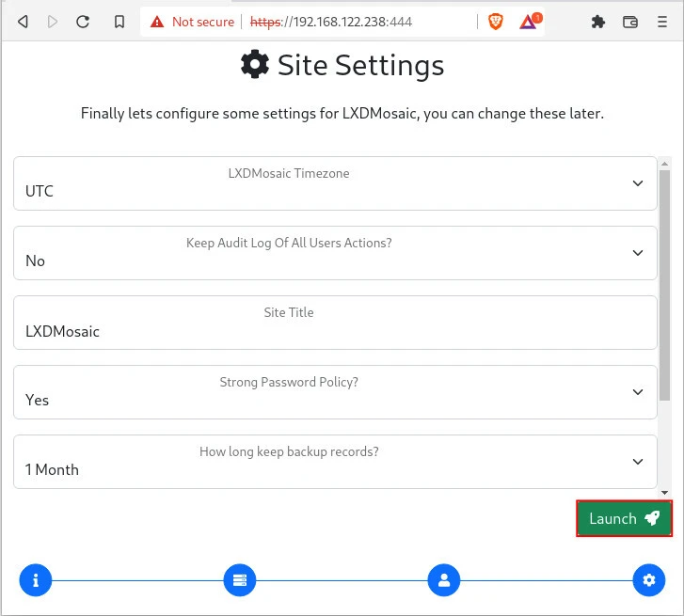684x616 pixels.
Task: Expand the Strong Password Policy dropdown
Action: [x=335, y=392]
